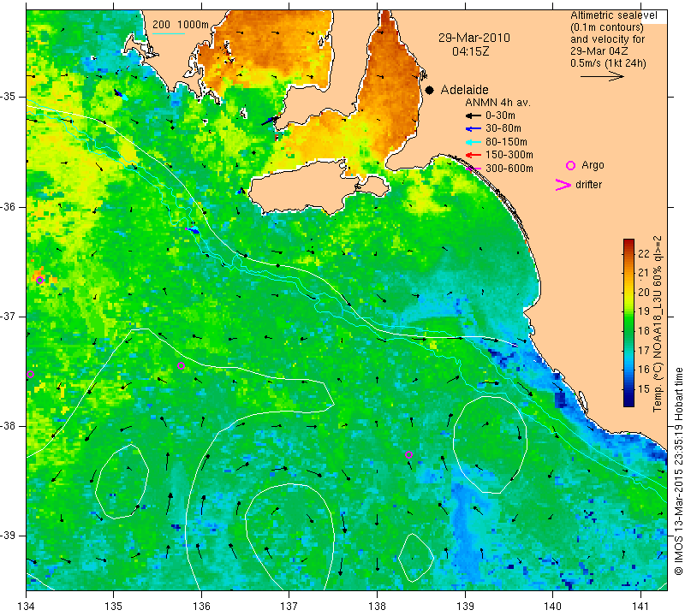The width and height of the screenshot is (685, 616).
Task: Click the cyan isobath legend line under 200 1000m
Action: (169, 33)
